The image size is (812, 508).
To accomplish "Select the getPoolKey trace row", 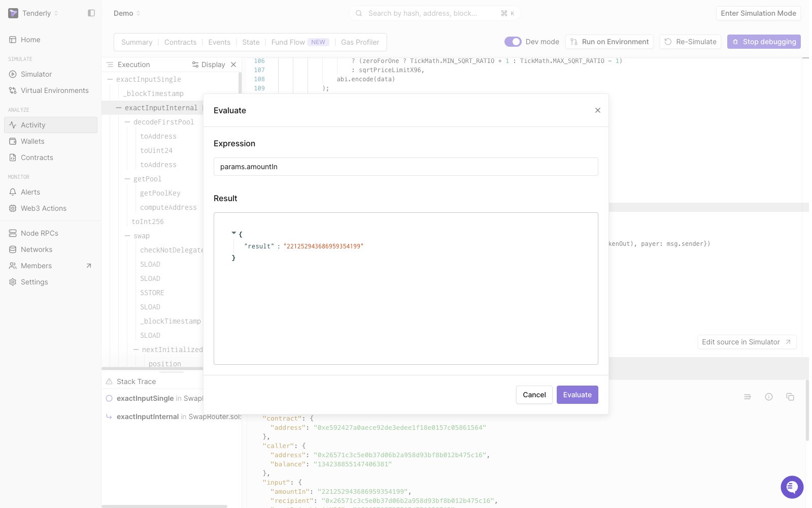I will [x=160, y=193].
